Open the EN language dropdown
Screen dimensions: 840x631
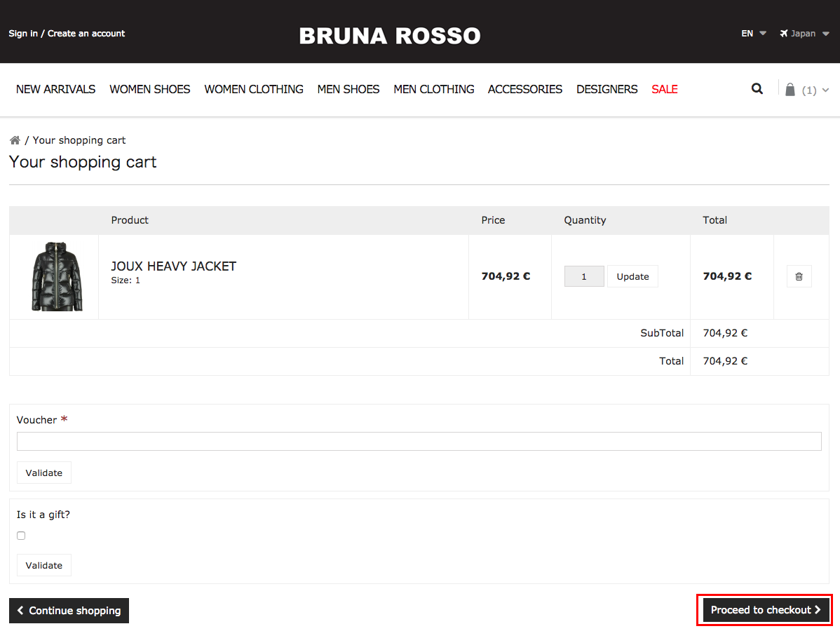point(754,33)
